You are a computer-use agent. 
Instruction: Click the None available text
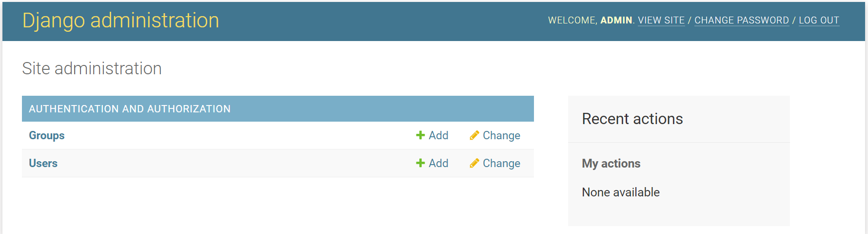coord(621,192)
